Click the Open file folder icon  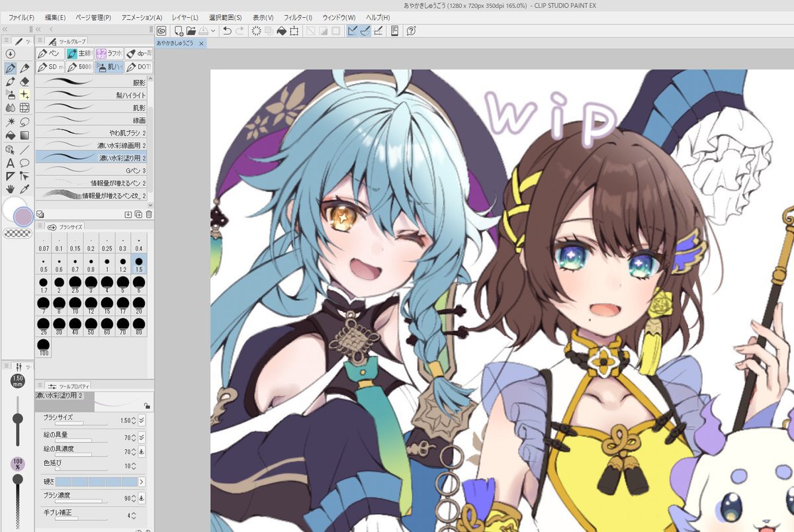click(x=191, y=30)
